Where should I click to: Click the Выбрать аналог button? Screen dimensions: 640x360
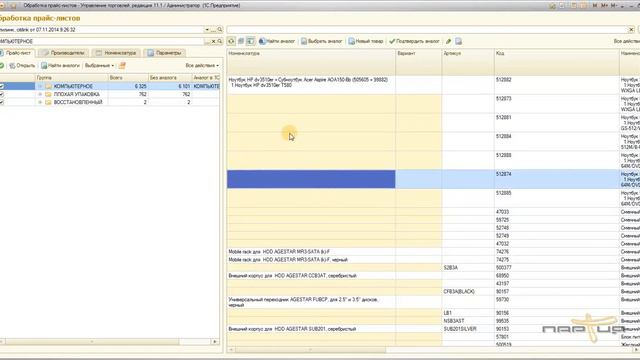[322, 41]
